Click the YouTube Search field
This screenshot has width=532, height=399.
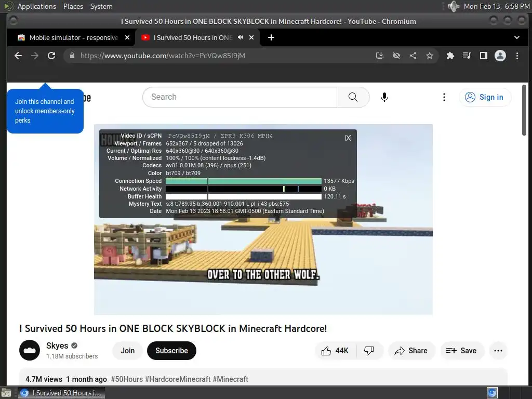click(240, 97)
